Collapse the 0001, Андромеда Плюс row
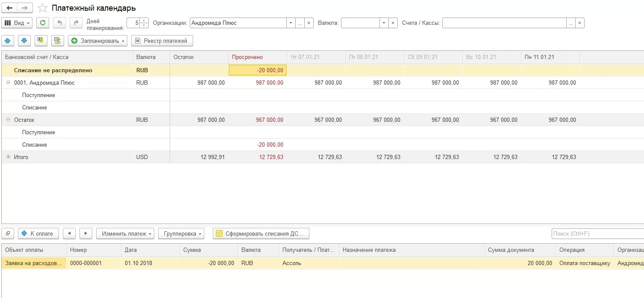644x298 pixels. click(8, 83)
